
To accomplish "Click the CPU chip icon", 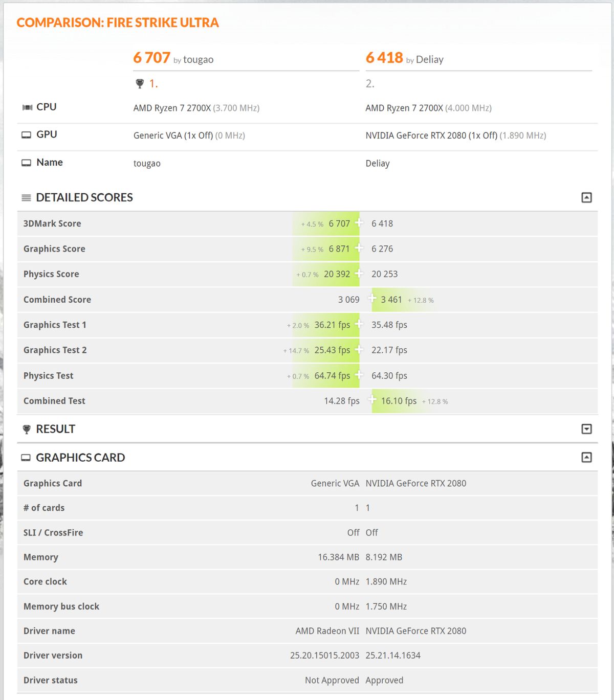I will click(27, 107).
